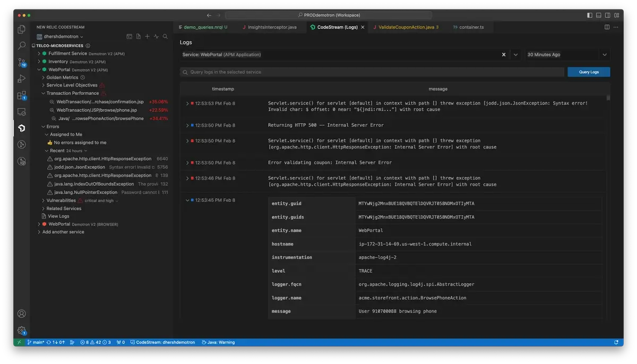Screen dimensions: 637x364
Task: Switch to InsightsInterceptor.java tab
Action: coord(272,27)
